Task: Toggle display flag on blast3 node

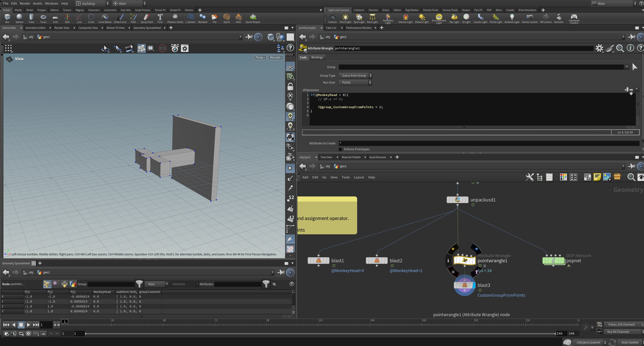Action: pos(474,285)
